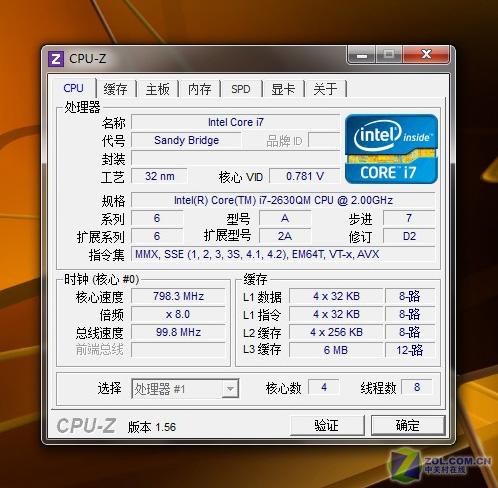Click the 6 MB L3 cache value
Screen dimensions: 498x488
click(336, 350)
